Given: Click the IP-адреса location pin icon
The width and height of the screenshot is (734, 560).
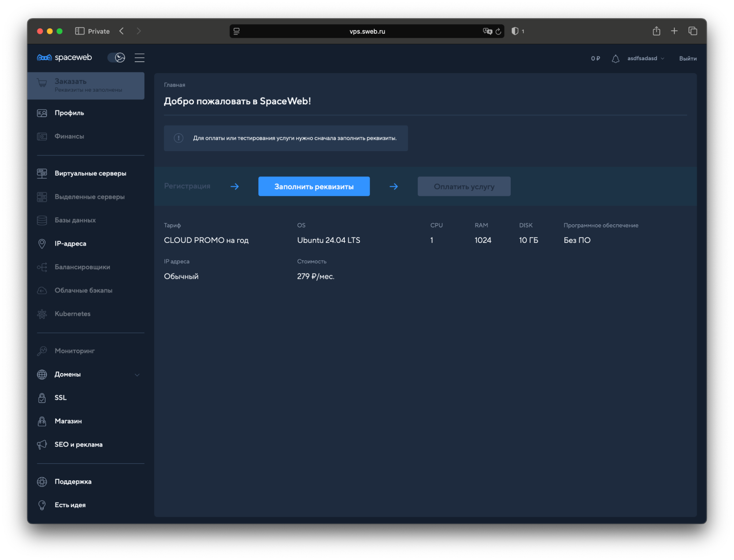Looking at the screenshot, I should [42, 244].
